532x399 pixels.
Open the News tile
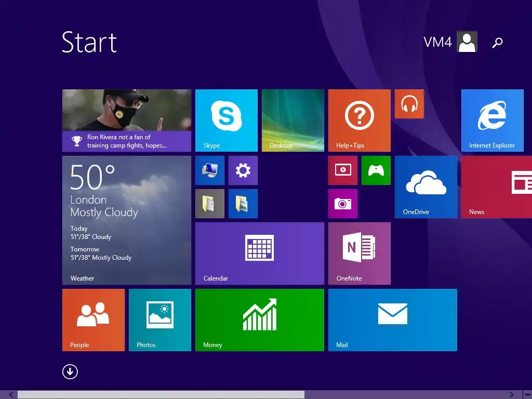click(497, 187)
